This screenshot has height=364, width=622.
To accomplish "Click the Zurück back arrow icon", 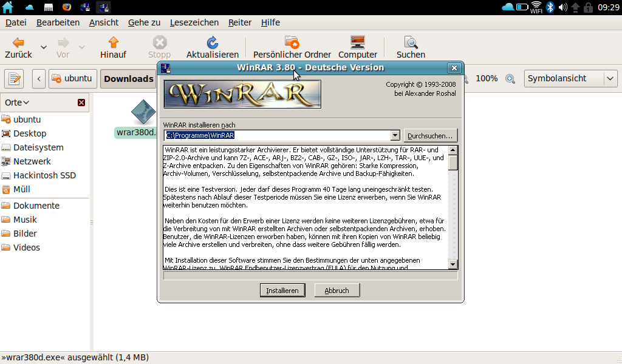I will (18, 42).
